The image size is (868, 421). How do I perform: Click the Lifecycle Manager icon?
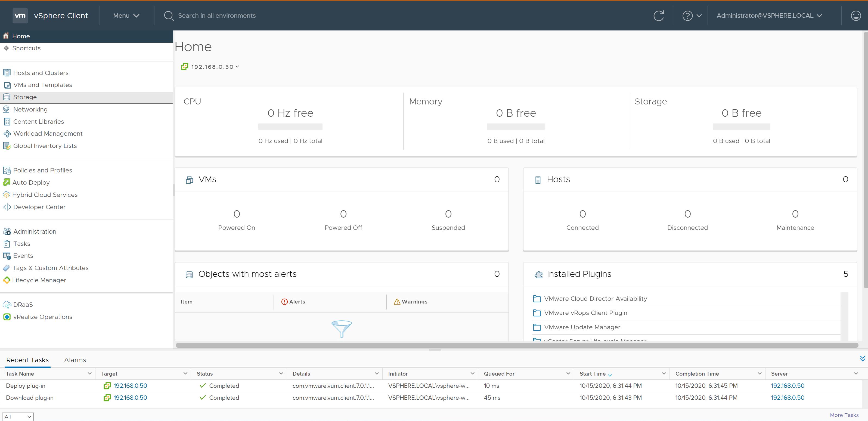(x=7, y=280)
